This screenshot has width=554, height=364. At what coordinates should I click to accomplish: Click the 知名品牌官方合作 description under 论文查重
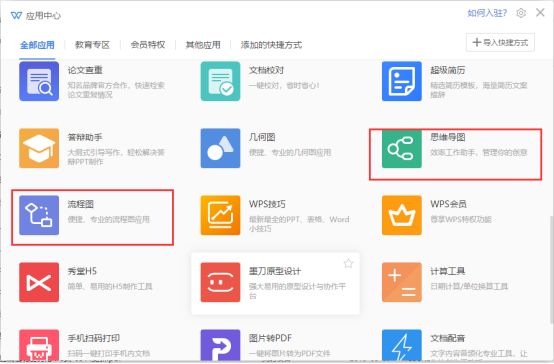[x=116, y=90]
